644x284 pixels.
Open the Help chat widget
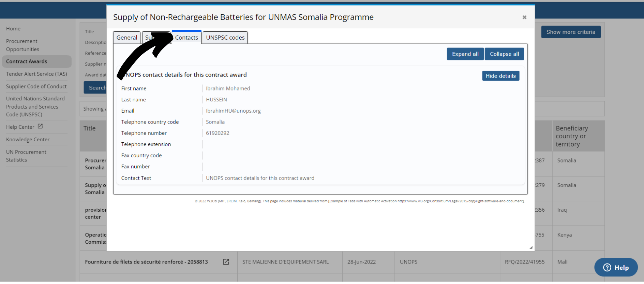pos(616,267)
